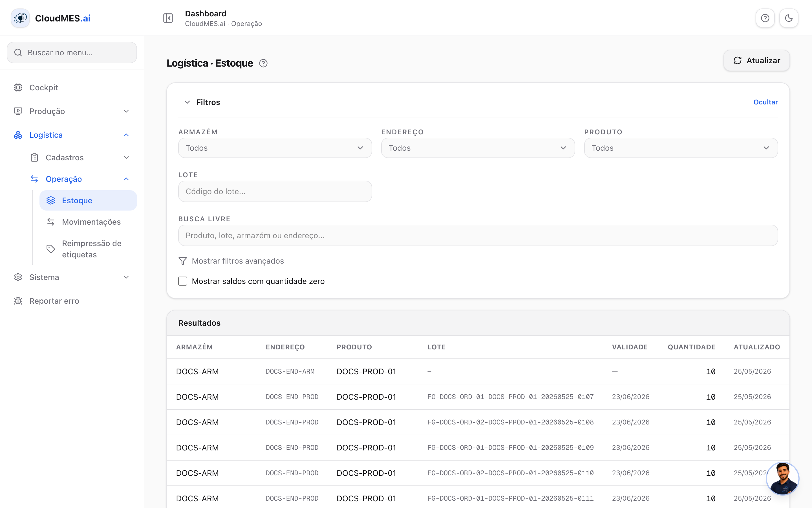
Task: Click the Ocultar link
Action: point(765,102)
